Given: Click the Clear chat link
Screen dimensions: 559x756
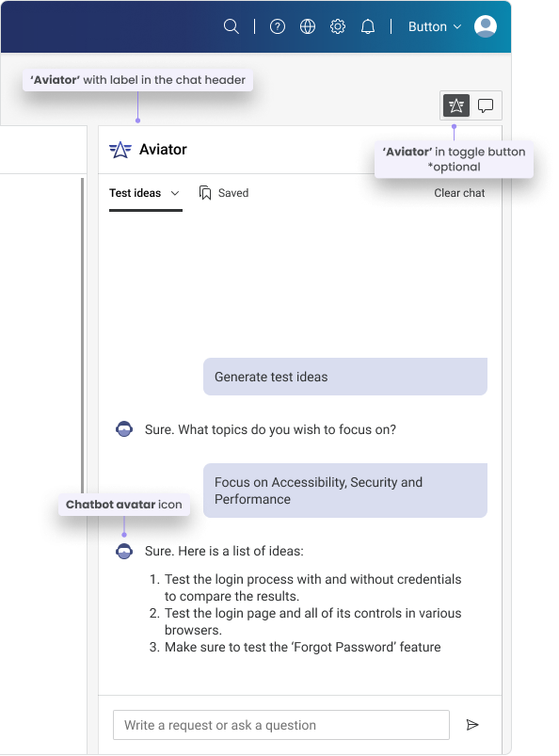Looking at the screenshot, I should click(x=459, y=193).
